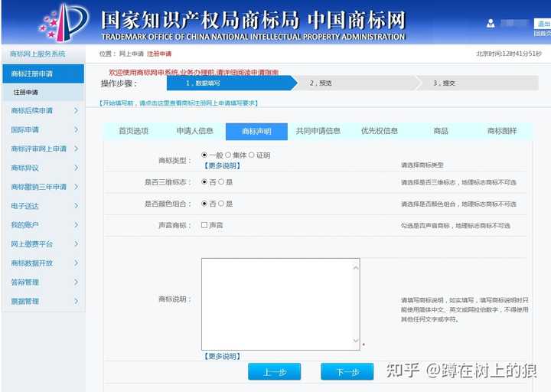Switch to 申请人信息 tab

195,131
